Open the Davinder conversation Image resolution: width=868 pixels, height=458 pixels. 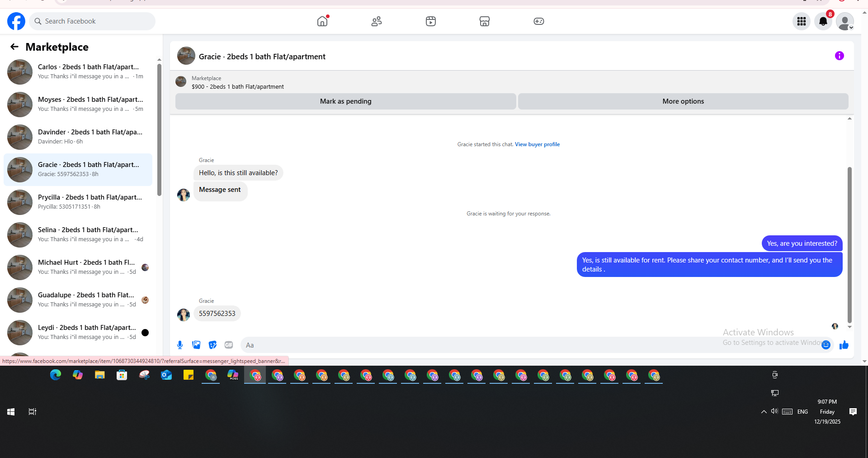[x=78, y=137]
